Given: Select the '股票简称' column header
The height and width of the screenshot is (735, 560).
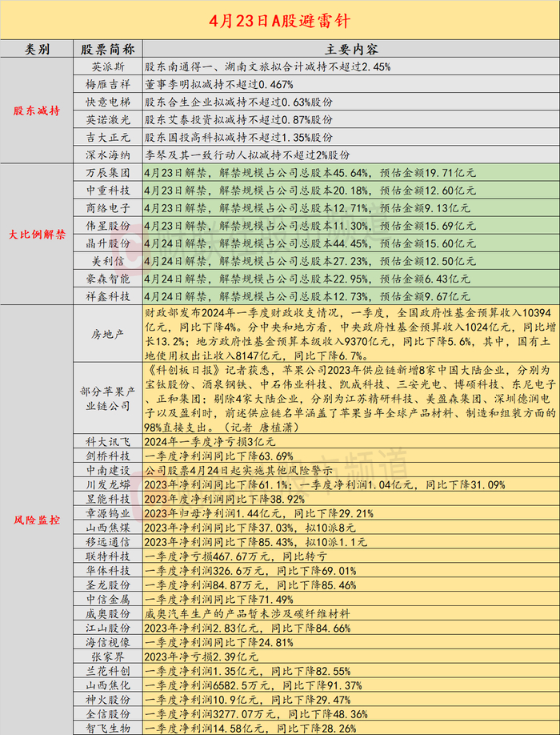Looking at the screenshot, I should 108,49.
